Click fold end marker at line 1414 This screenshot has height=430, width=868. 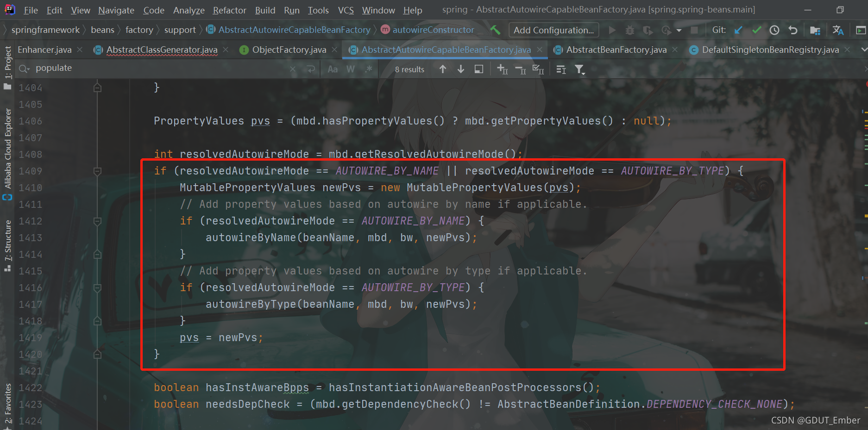(97, 255)
